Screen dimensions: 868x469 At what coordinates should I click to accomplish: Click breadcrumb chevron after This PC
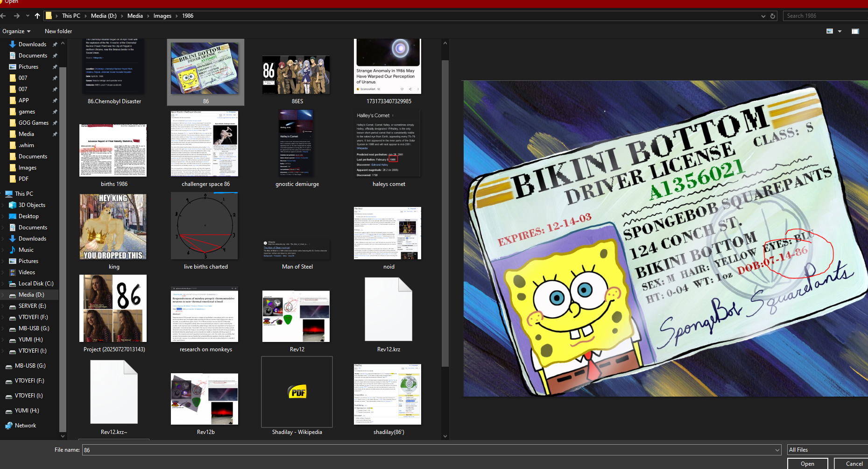click(85, 16)
